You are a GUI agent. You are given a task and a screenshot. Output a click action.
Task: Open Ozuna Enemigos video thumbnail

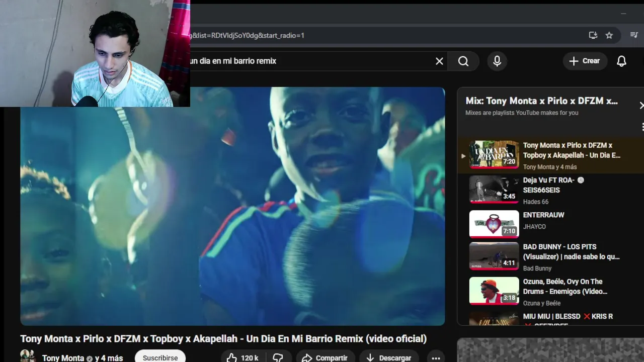(x=494, y=291)
